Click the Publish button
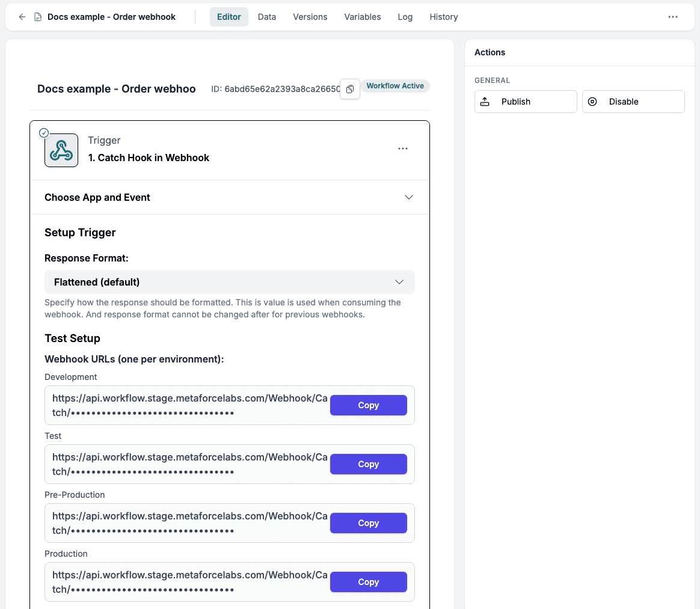The height and width of the screenshot is (609, 700). pyautogui.click(x=526, y=102)
